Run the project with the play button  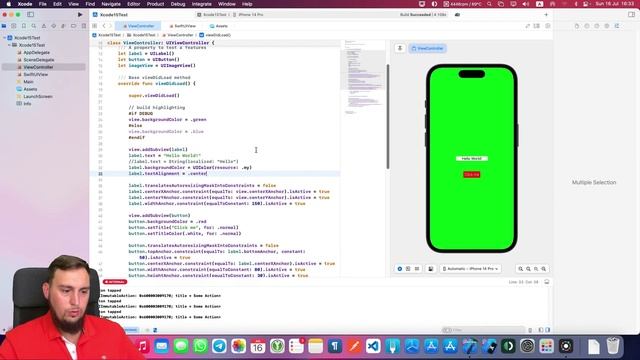(x=80, y=15)
